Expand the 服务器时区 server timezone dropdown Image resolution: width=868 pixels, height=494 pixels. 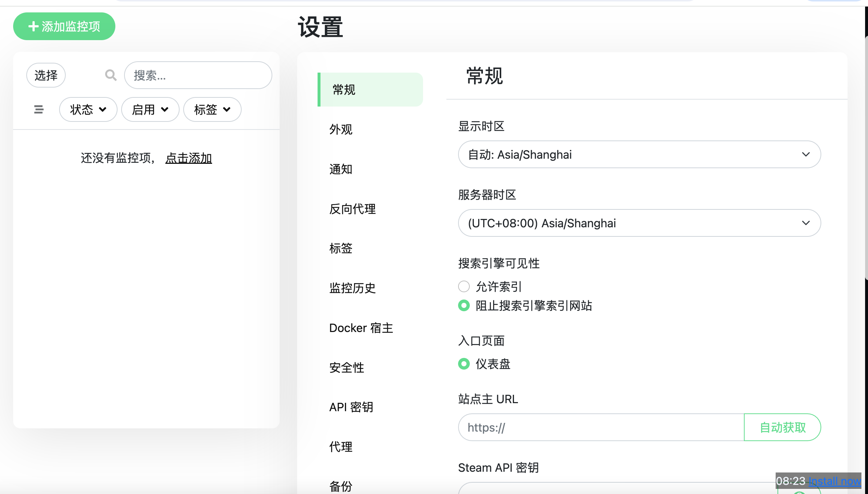tap(640, 223)
